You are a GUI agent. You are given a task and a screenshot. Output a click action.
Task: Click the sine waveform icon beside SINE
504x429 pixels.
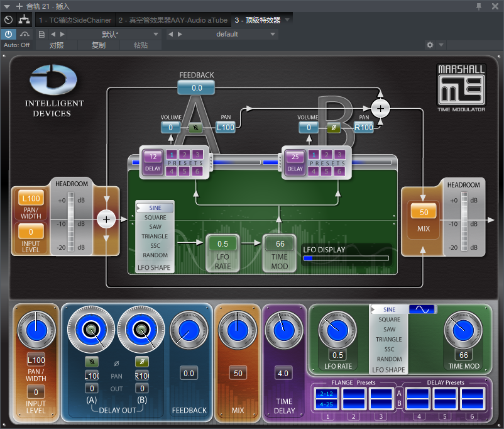click(422, 309)
